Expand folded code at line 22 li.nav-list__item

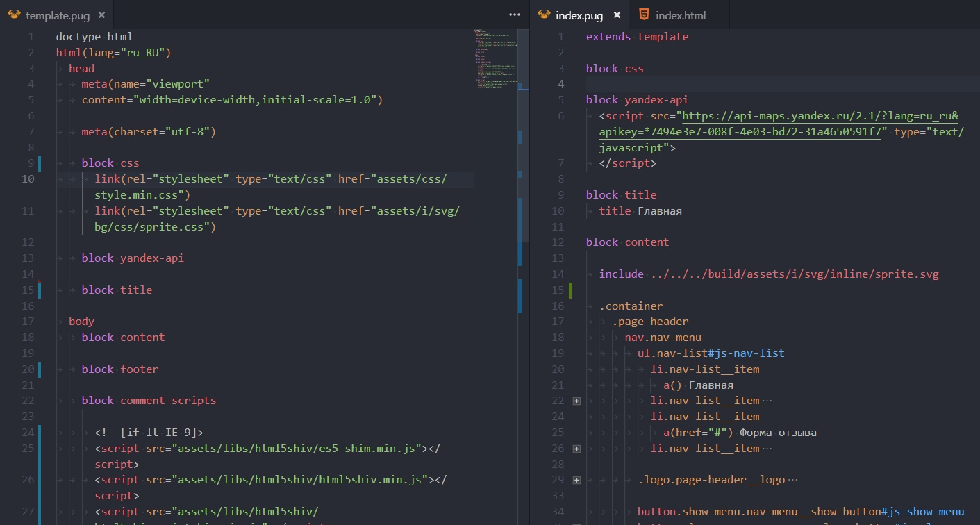[576, 401]
